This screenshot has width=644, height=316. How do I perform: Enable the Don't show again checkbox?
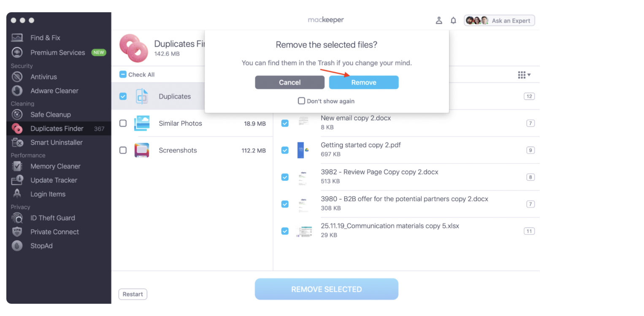pos(301,101)
